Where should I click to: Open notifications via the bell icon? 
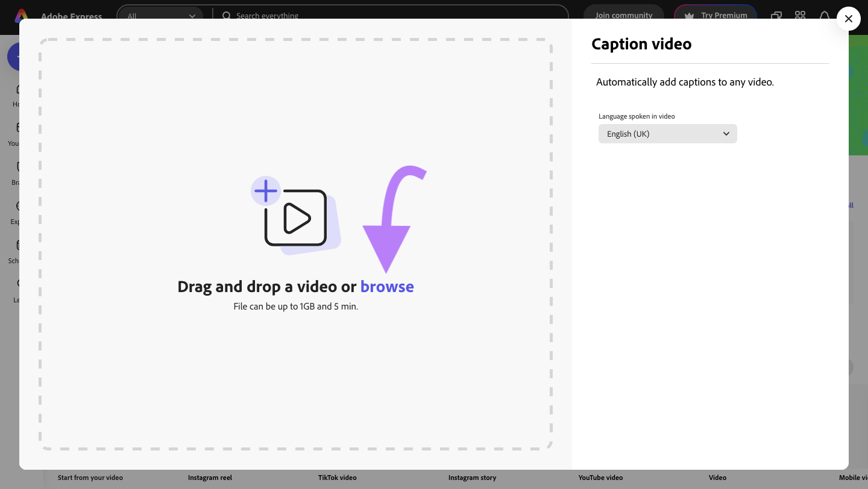pyautogui.click(x=825, y=16)
